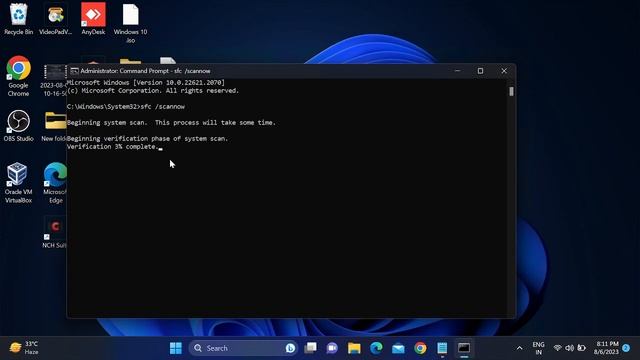
Task: Open Teams Chat taskbar icon
Action: [x=332, y=348]
